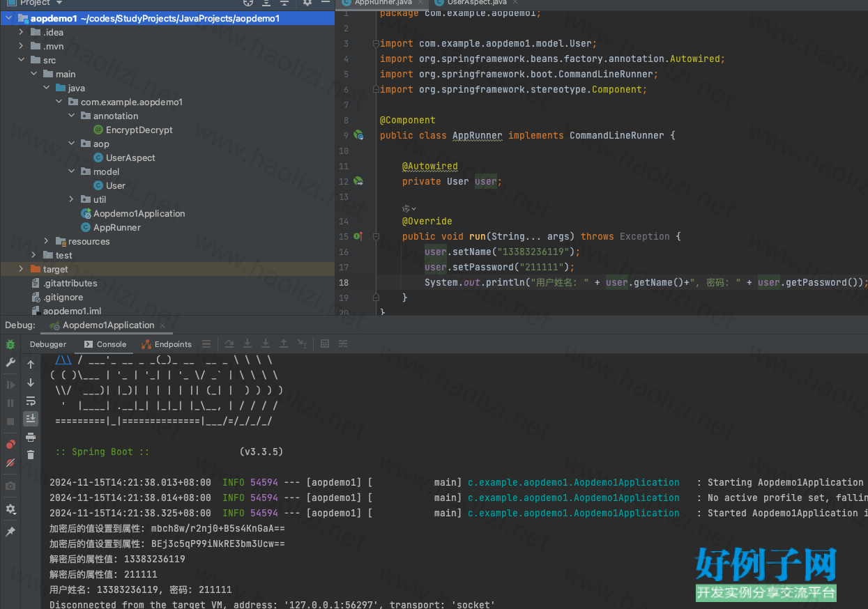Toggle soft-wrap in the console toolbar
Image resolution: width=868 pixels, height=609 pixels.
tap(31, 401)
